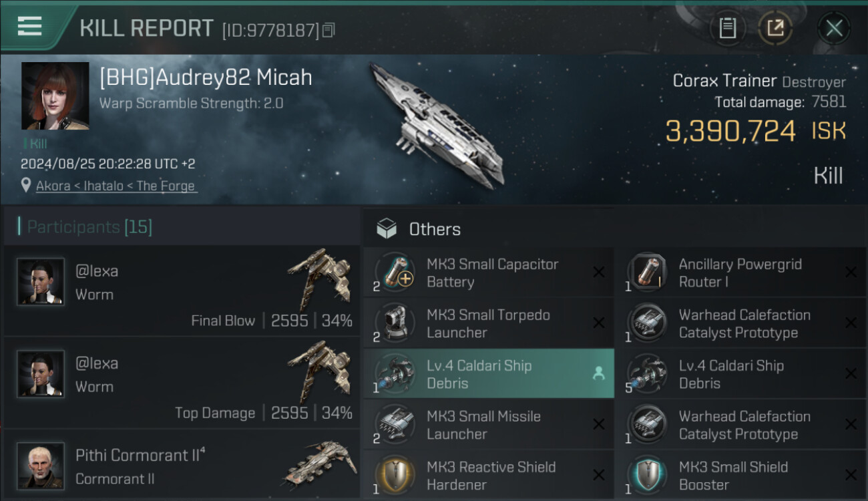Click the clipboard report icon
Screen dimensions: 868x501
point(727,28)
